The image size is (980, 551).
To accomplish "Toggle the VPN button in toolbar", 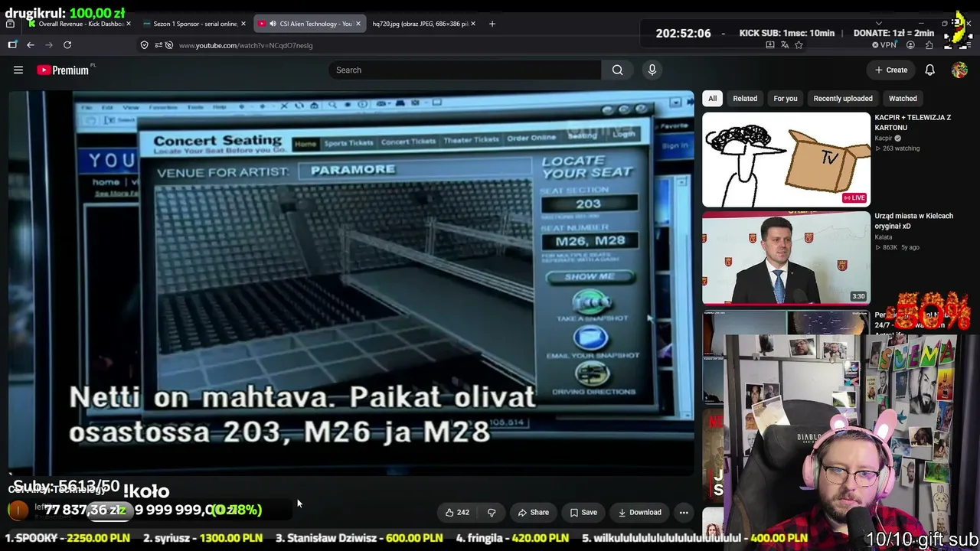I will [884, 45].
